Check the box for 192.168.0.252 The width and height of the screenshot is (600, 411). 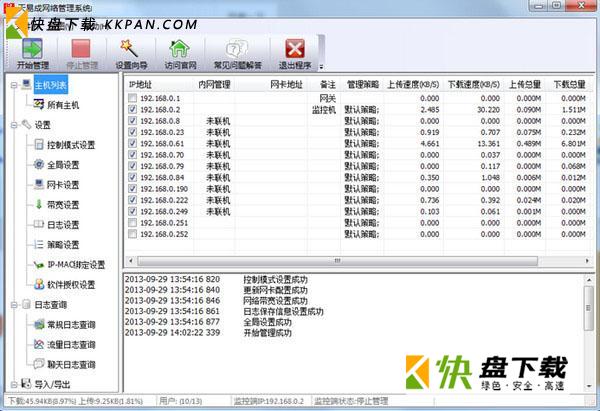coord(132,234)
